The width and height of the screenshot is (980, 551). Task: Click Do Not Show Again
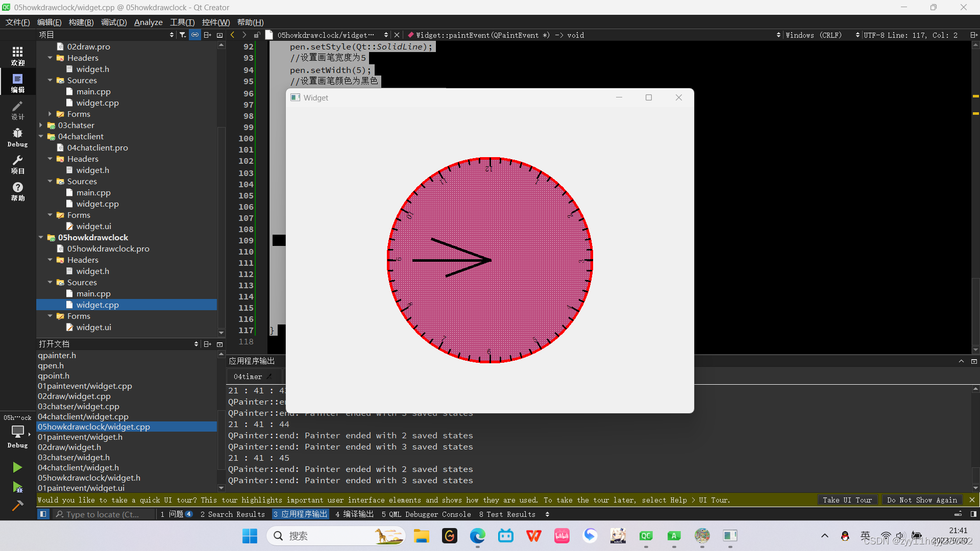[x=922, y=500]
